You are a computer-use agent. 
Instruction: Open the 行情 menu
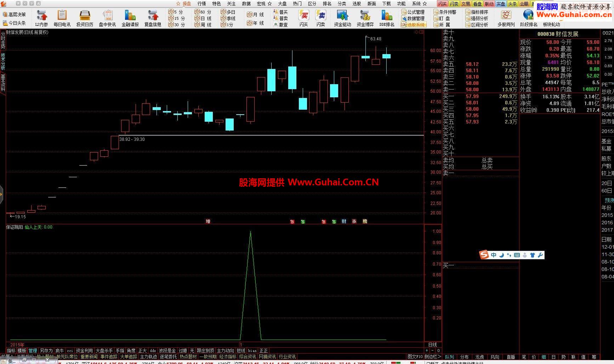(x=201, y=4)
